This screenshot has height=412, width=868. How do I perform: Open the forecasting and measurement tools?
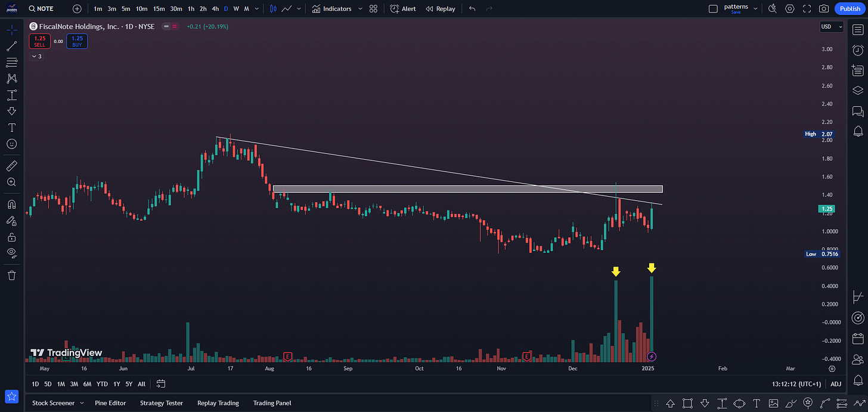coord(11,95)
